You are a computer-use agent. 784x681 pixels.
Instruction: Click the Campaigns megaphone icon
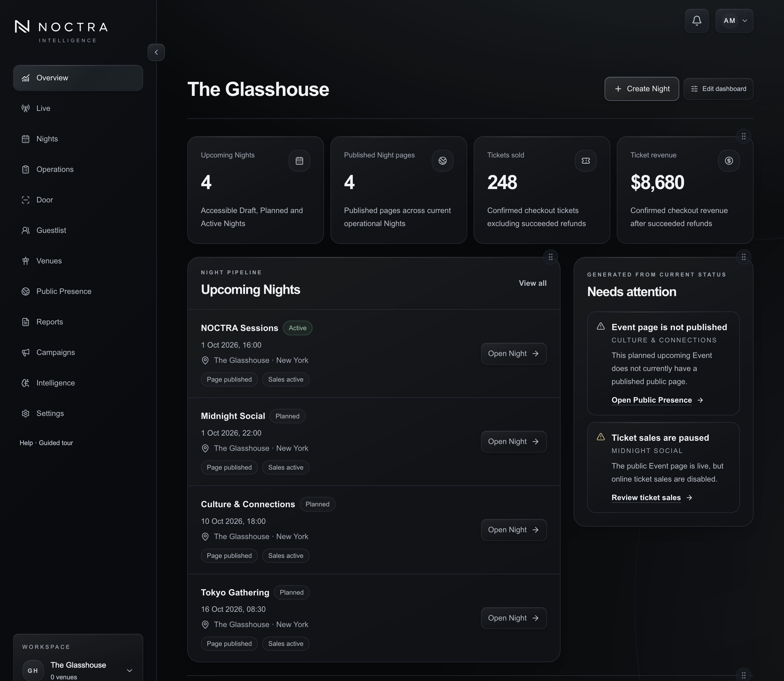pos(25,352)
